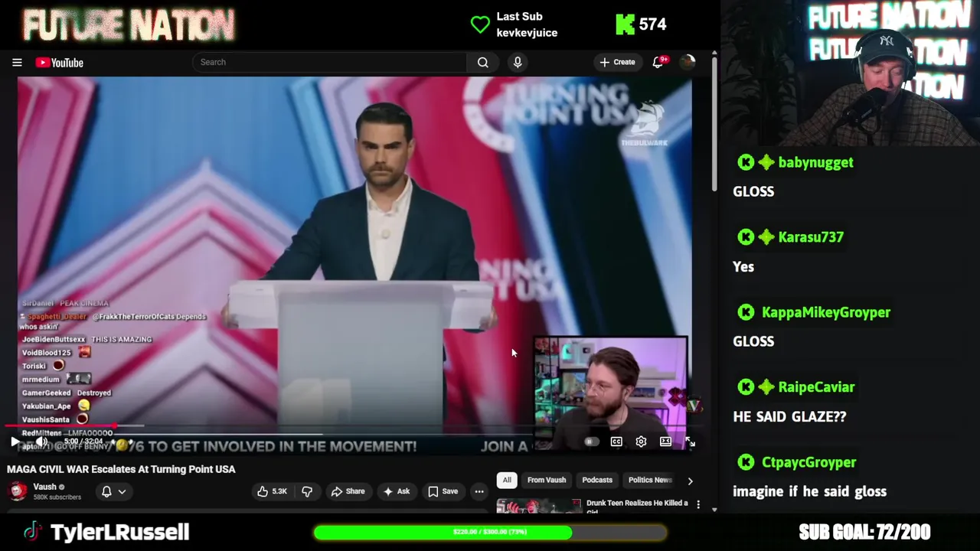Show more filter chips with the right arrow

[690, 481]
